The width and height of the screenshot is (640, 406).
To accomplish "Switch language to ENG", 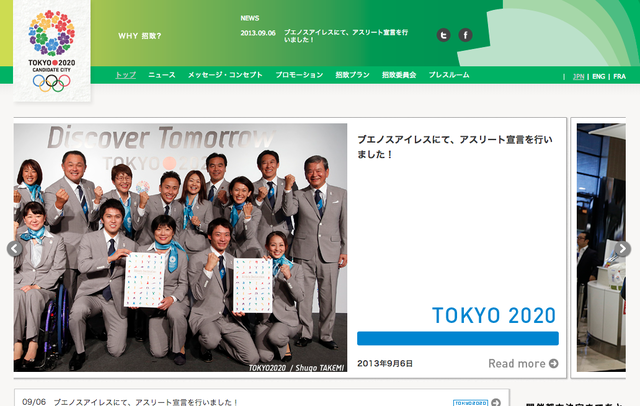I will (x=599, y=76).
